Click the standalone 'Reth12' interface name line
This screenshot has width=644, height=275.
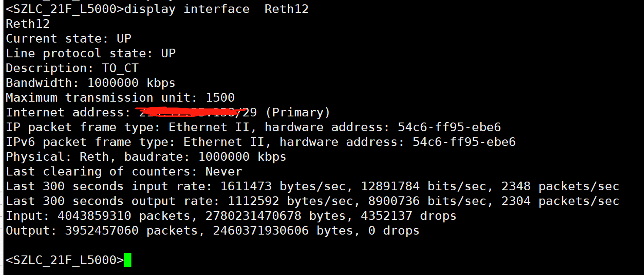[27, 24]
